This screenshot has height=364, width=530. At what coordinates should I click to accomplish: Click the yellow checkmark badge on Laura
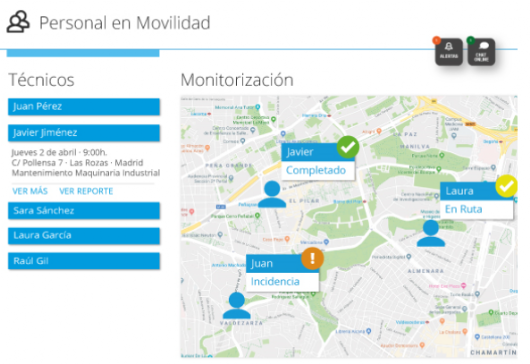tap(506, 186)
